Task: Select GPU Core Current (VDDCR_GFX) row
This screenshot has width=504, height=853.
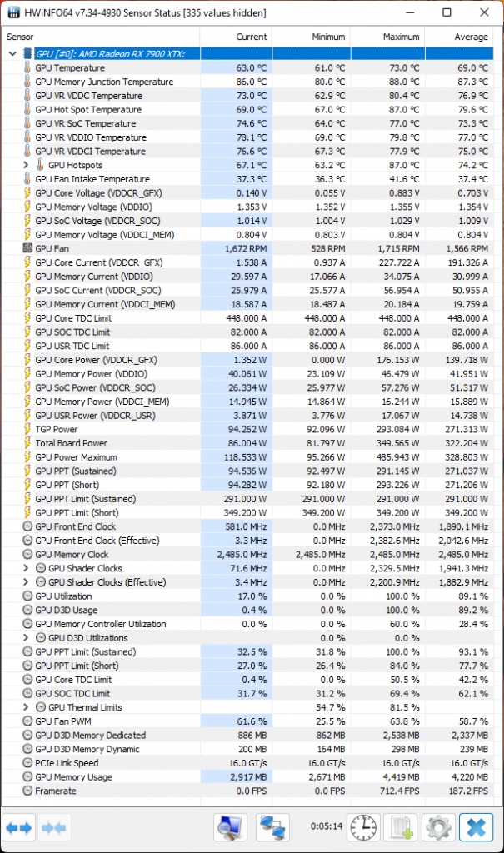Action: [x=247, y=262]
